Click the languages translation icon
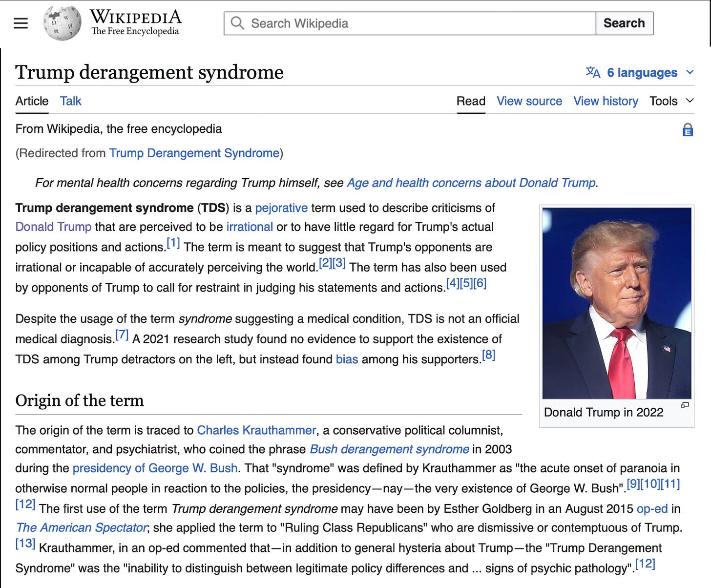 point(593,72)
